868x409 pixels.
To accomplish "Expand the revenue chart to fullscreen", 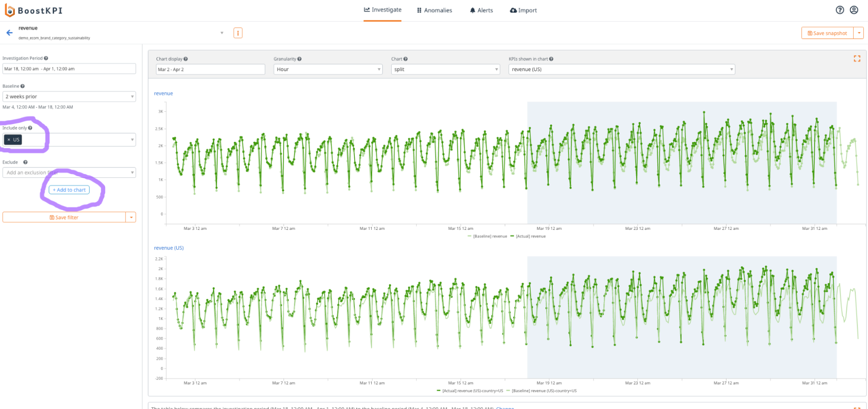I will [857, 59].
